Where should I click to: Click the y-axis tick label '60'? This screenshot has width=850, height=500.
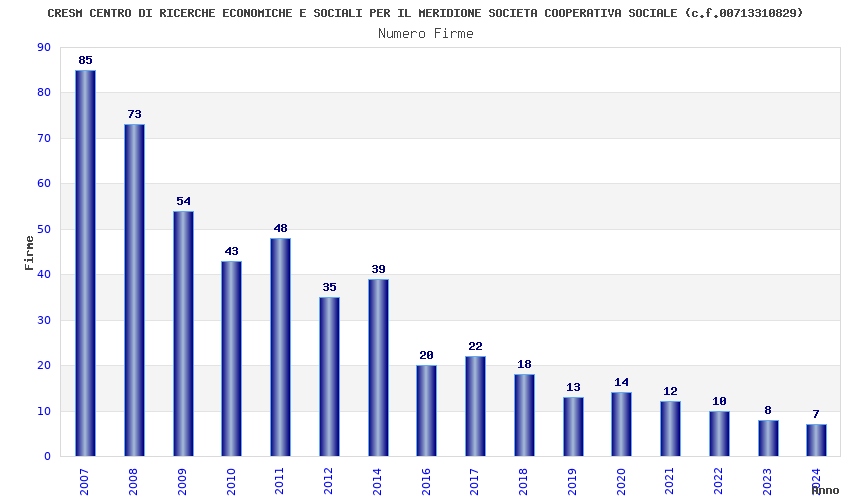[x=44, y=183]
